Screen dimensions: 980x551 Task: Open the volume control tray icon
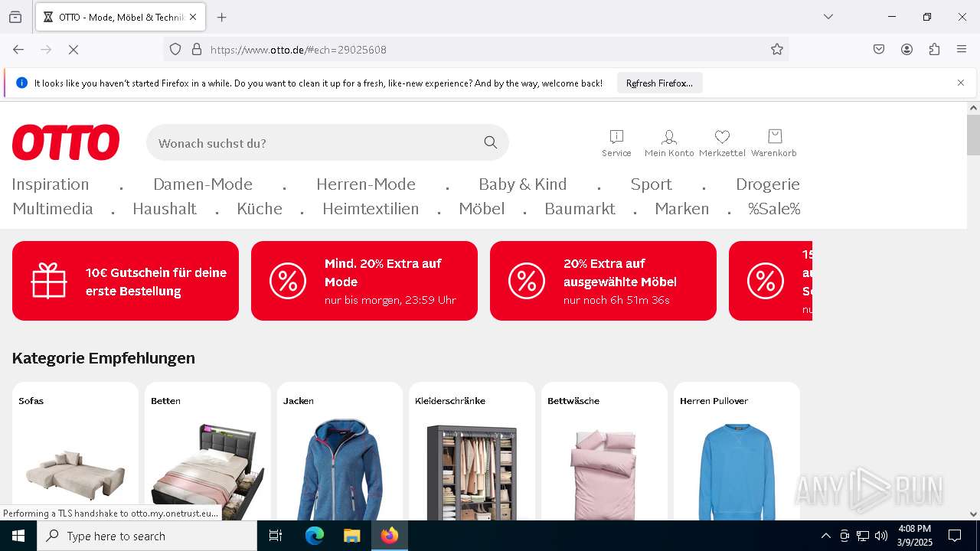[881, 536]
